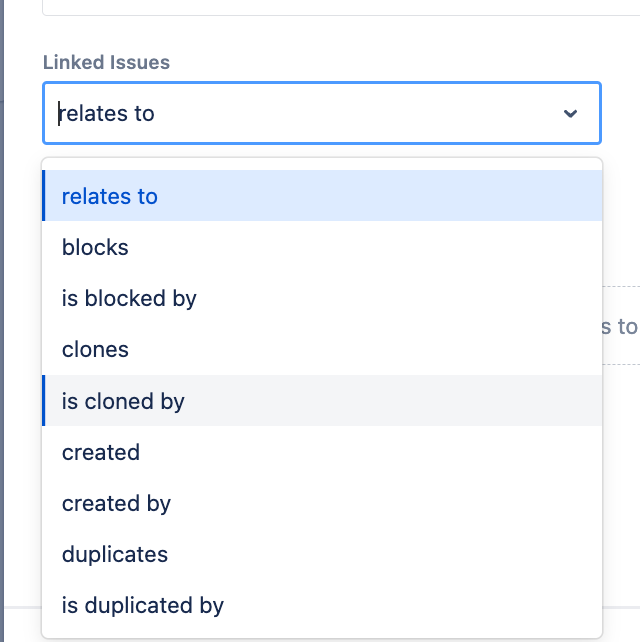The width and height of the screenshot is (640, 642).
Task: Choose the "duplicates" option
Action: point(115,554)
